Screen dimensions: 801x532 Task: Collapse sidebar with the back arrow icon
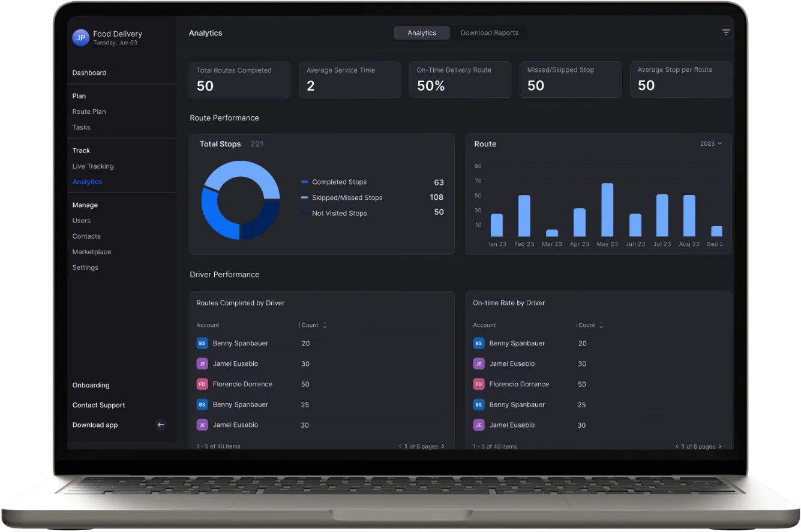point(160,425)
